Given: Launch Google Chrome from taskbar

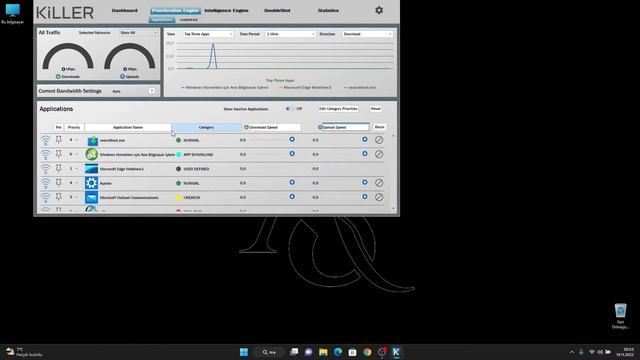Looking at the screenshot, I should coord(367,352).
